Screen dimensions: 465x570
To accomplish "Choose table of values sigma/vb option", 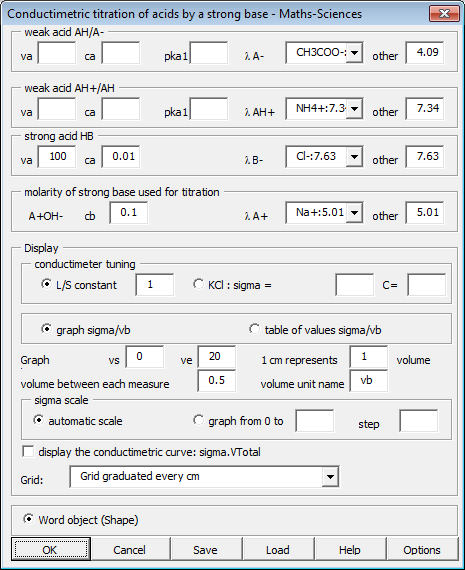I will tap(254, 329).
